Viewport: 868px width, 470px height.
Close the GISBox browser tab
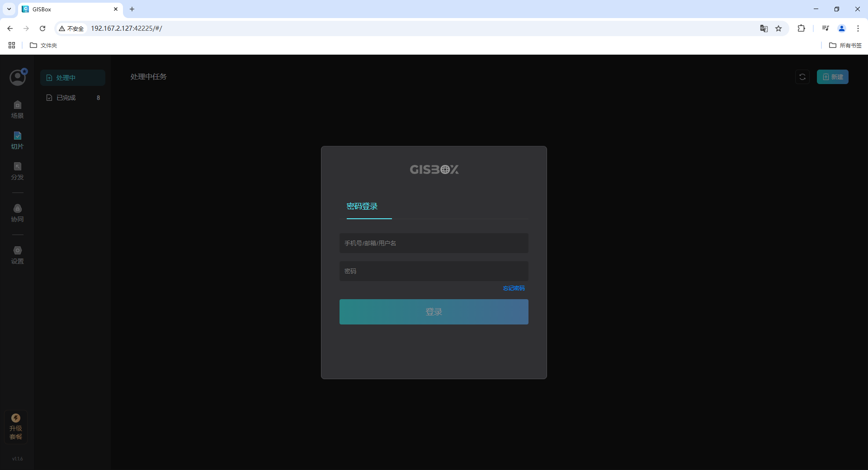116,9
